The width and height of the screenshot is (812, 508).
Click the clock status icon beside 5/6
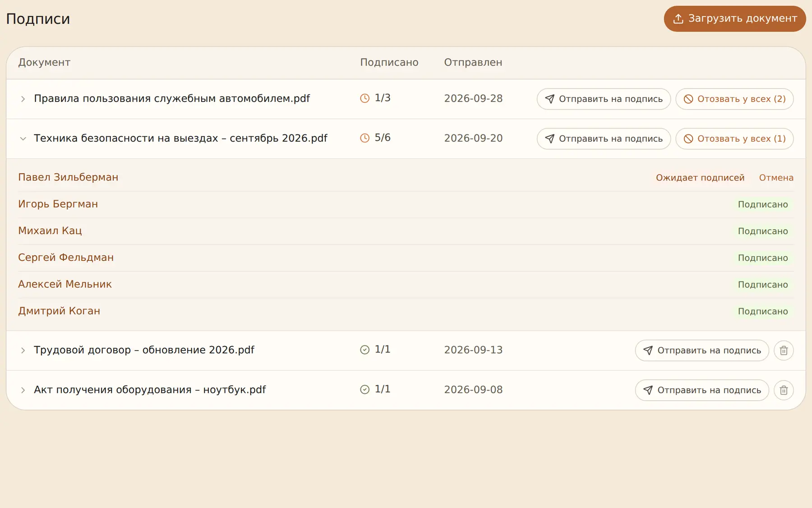365,138
